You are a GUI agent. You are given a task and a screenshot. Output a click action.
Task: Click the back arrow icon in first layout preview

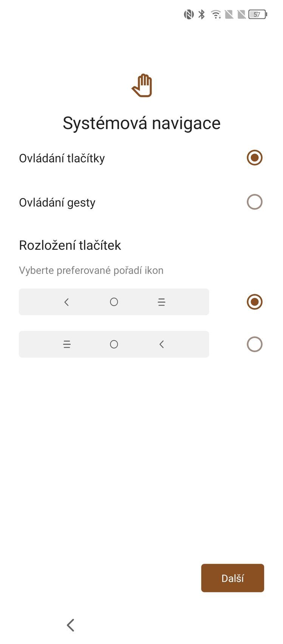point(66,302)
